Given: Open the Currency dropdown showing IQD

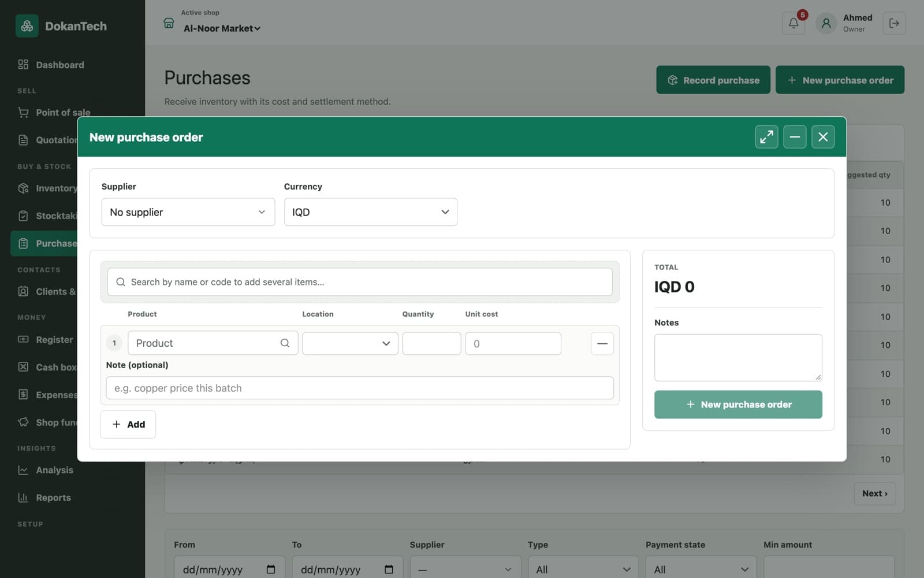Looking at the screenshot, I should (371, 212).
